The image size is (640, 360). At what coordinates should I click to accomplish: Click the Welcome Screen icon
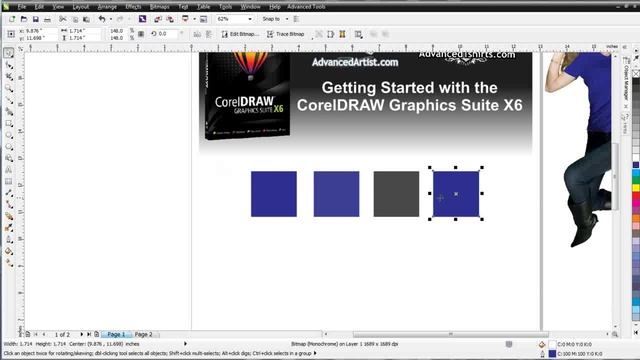[x=204, y=19]
